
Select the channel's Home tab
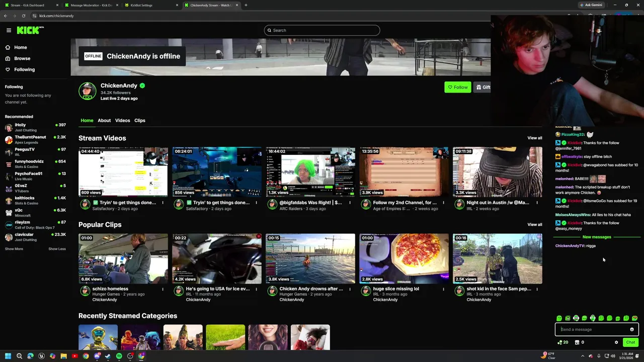tap(87, 120)
